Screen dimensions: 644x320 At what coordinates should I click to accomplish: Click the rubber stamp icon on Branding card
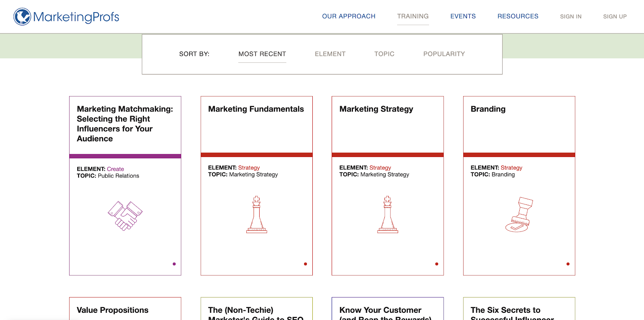click(519, 215)
